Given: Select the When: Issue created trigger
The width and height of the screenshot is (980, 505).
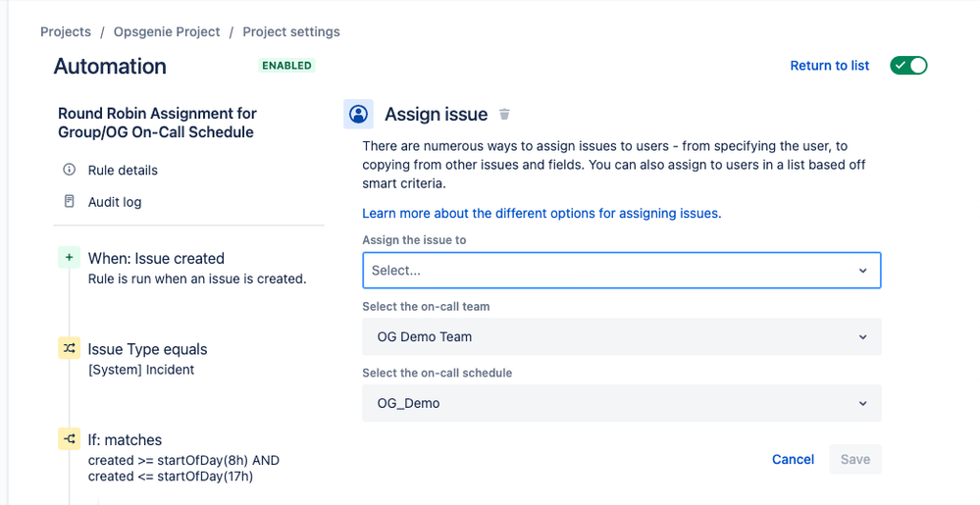Looking at the screenshot, I should coord(156,259).
